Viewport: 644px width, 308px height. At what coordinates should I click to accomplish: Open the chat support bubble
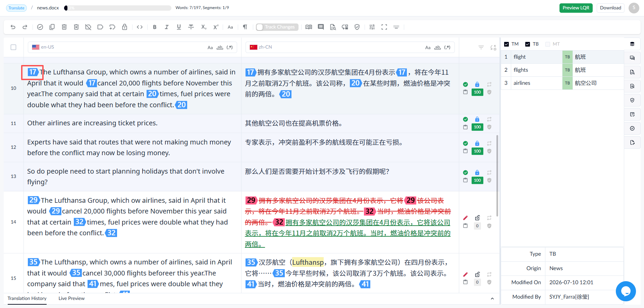(x=626, y=291)
